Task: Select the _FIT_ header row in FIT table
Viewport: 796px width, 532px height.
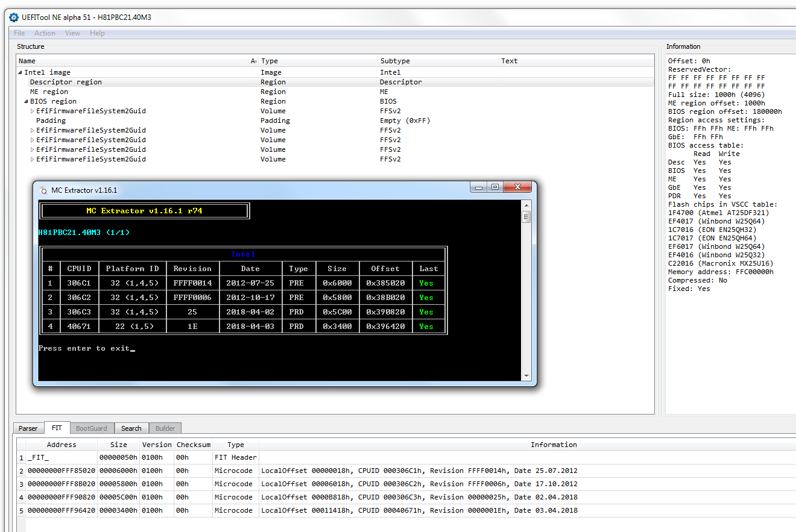Action: (x=406, y=457)
